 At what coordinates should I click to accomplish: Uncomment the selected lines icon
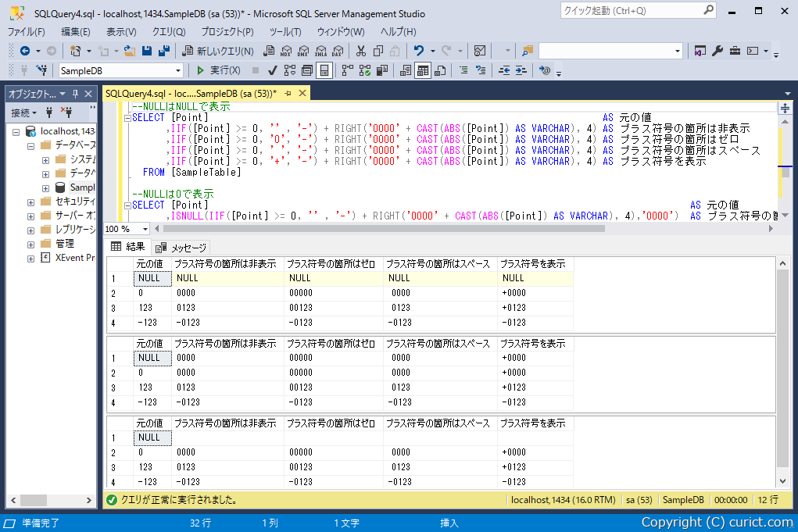click(x=481, y=70)
